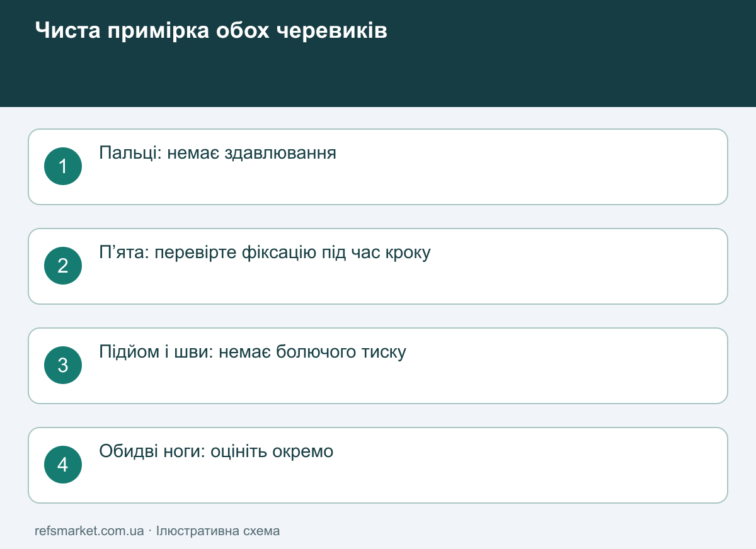Click the blank dark header area below the title

coord(378,76)
